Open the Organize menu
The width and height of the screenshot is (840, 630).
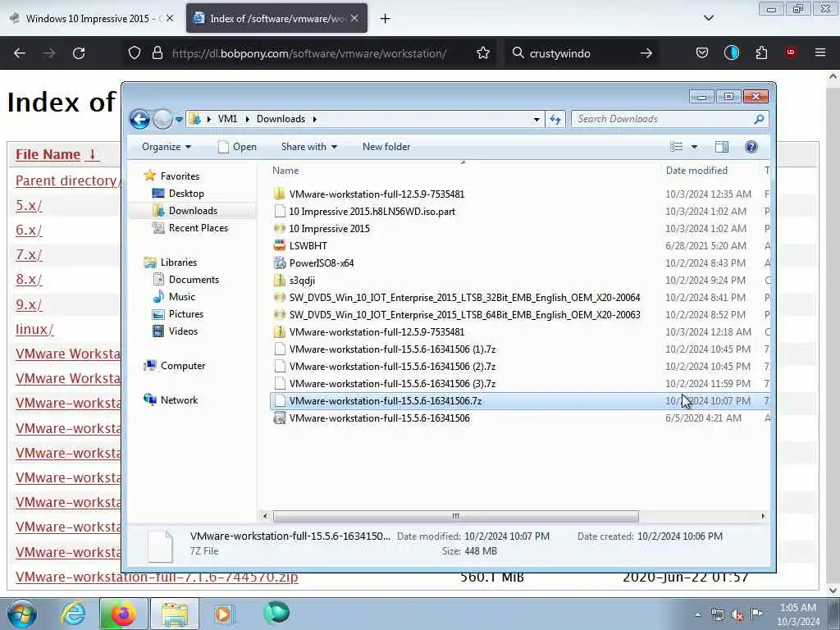166,147
